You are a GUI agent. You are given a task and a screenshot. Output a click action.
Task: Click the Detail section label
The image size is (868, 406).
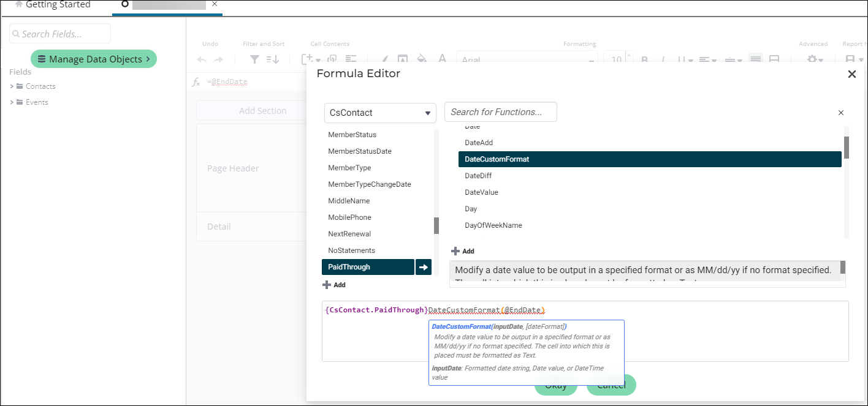(x=219, y=227)
